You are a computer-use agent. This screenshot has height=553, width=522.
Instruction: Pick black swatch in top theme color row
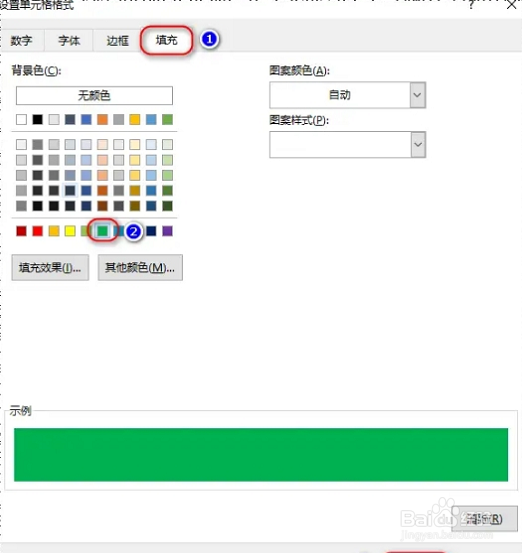pyautogui.click(x=38, y=120)
